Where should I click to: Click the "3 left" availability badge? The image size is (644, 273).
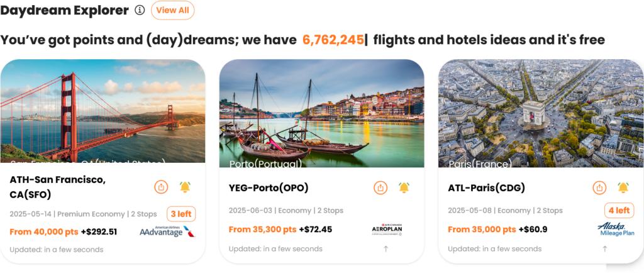point(181,214)
